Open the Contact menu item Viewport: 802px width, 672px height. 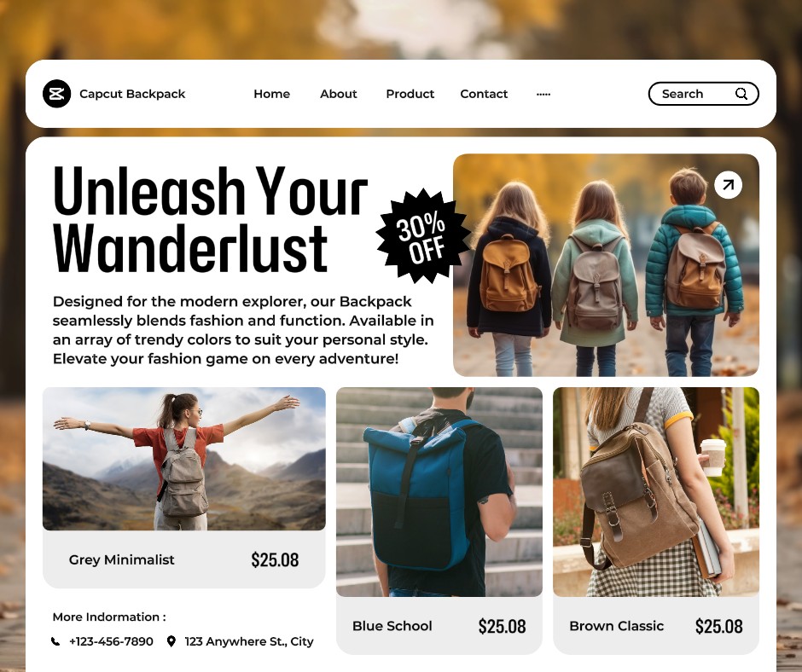click(484, 94)
